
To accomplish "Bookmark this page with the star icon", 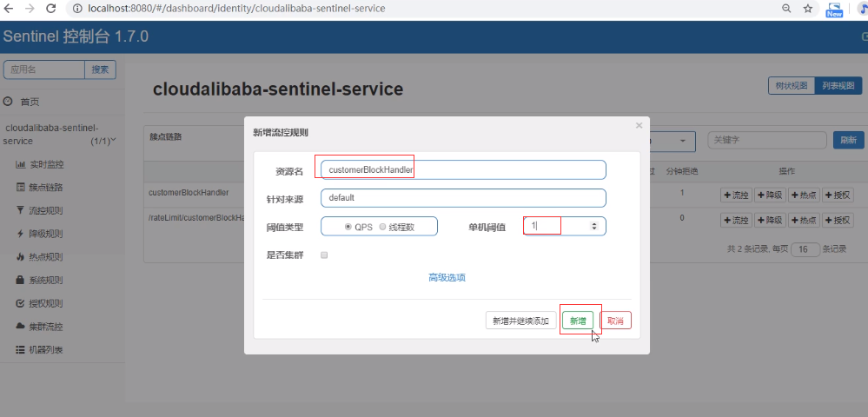I will pos(808,9).
